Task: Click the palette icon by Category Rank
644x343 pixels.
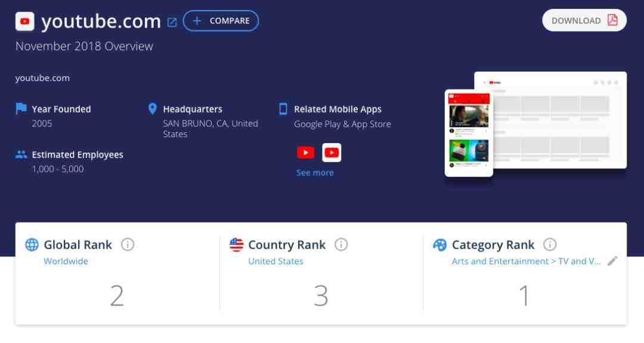Action: coord(439,245)
